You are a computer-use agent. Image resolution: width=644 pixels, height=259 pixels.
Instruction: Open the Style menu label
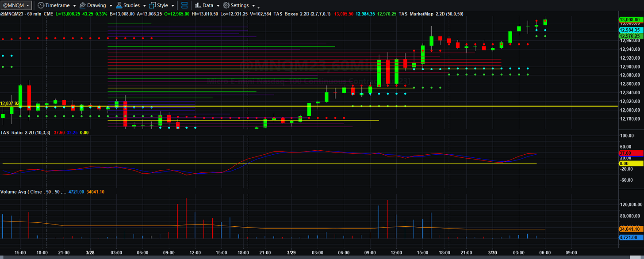(x=162, y=5)
